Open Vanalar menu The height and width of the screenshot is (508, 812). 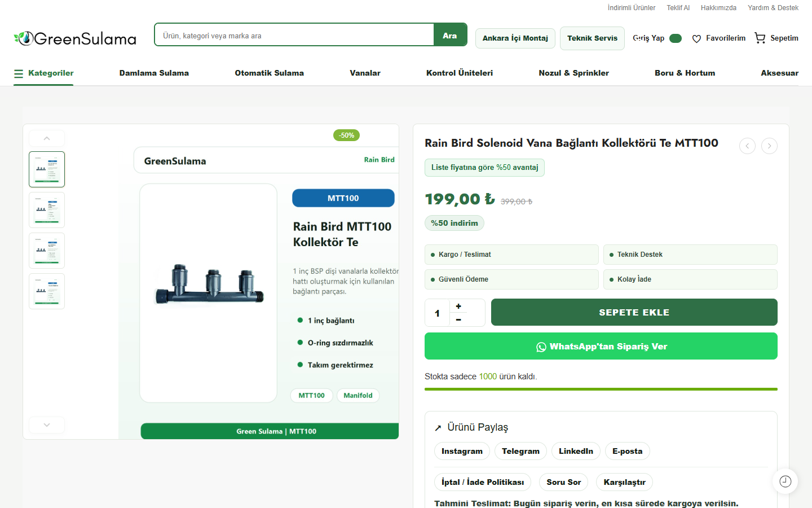click(x=365, y=73)
